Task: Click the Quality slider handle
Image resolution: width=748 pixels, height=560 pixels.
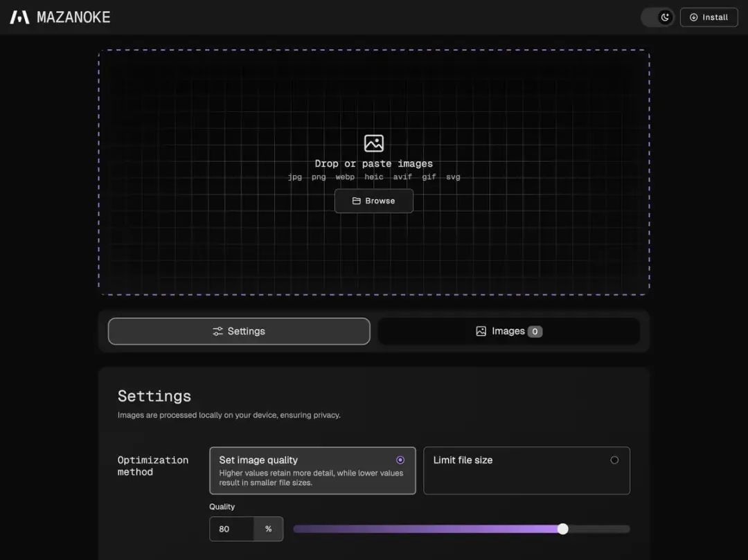Action: (x=563, y=529)
